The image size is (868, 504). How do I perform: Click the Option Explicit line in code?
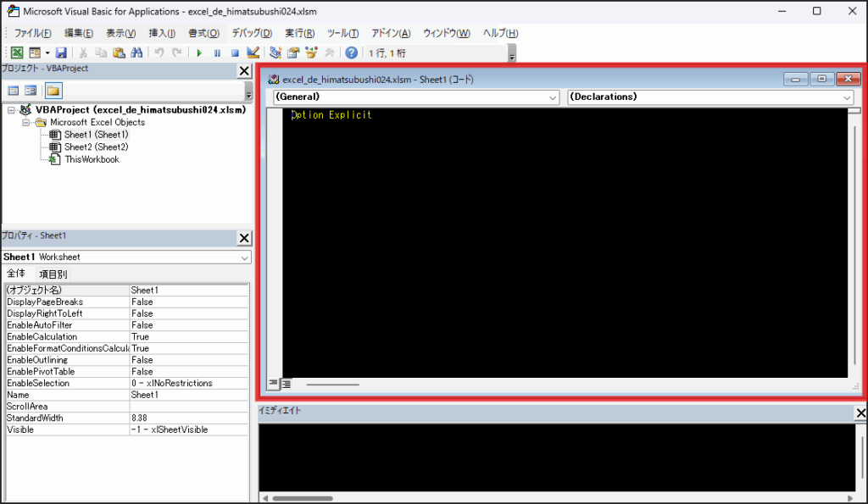tap(331, 115)
